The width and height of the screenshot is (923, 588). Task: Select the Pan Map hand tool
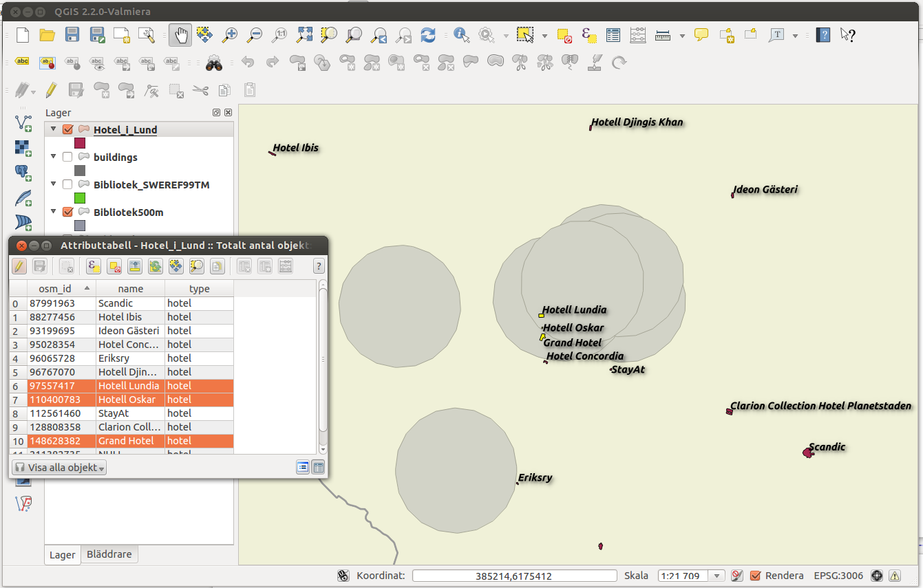(x=180, y=35)
